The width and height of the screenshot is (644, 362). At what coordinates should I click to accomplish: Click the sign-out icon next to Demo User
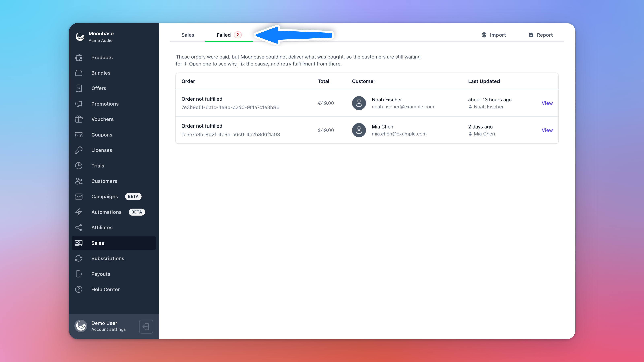click(146, 327)
